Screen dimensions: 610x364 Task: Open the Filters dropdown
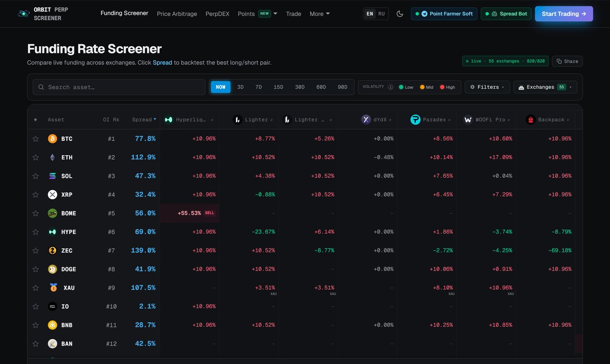tap(487, 87)
